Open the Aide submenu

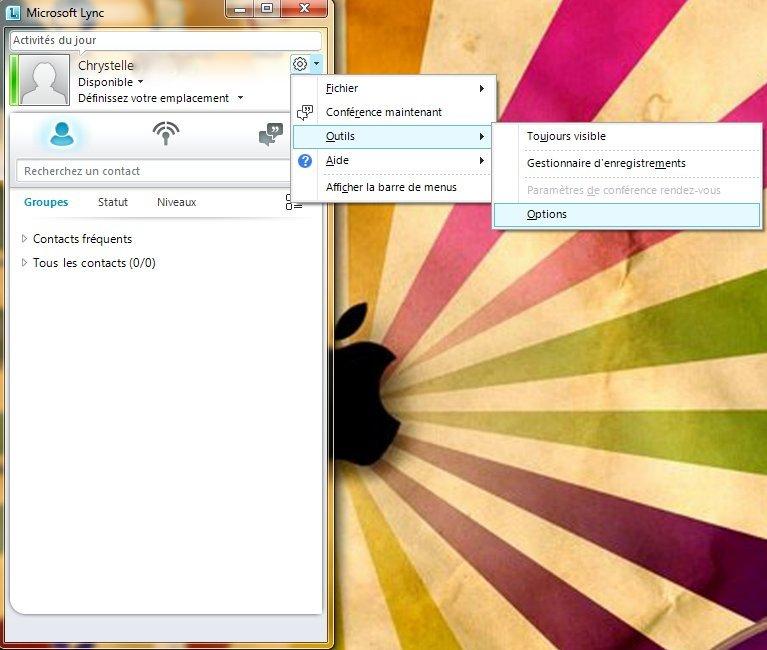click(x=394, y=160)
